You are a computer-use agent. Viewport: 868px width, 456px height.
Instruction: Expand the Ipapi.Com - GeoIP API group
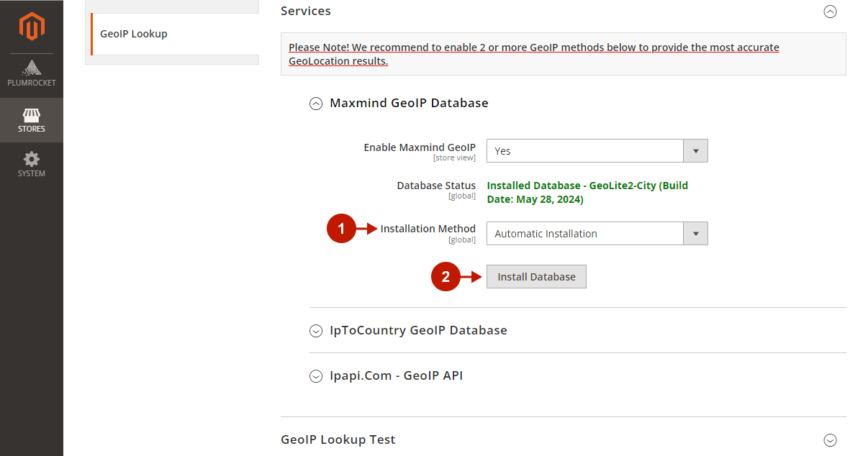click(x=316, y=376)
